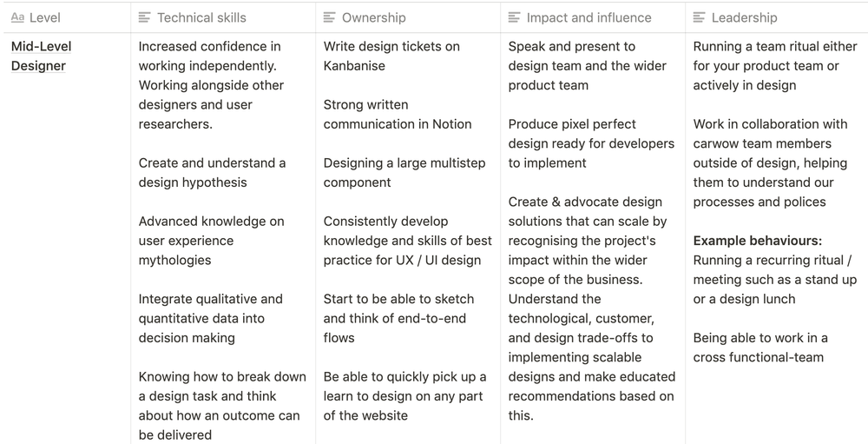Open the Mid-Level Designer page link
The image size is (868, 444).
click(41, 56)
